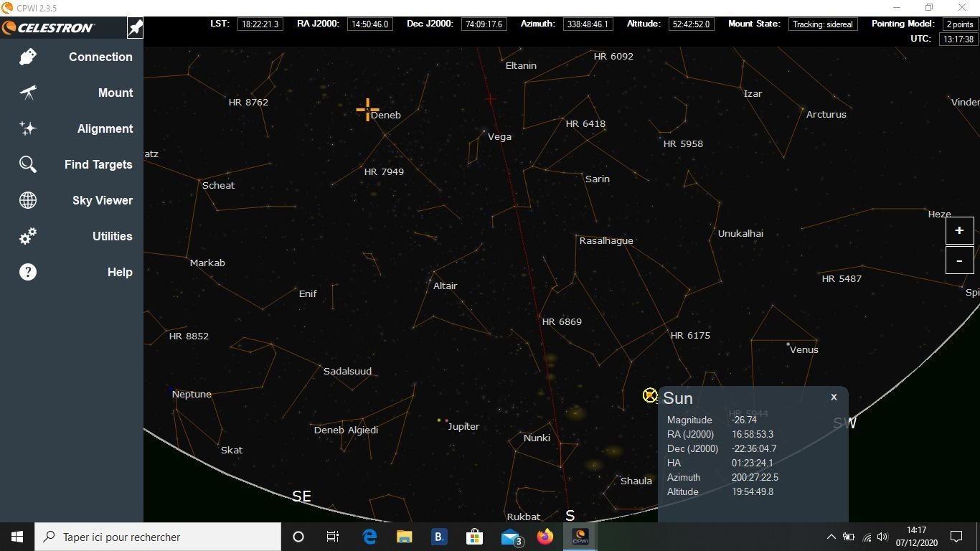This screenshot has width=980, height=551.
Task: Zoom in the sky view with plus button
Action: point(959,231)
